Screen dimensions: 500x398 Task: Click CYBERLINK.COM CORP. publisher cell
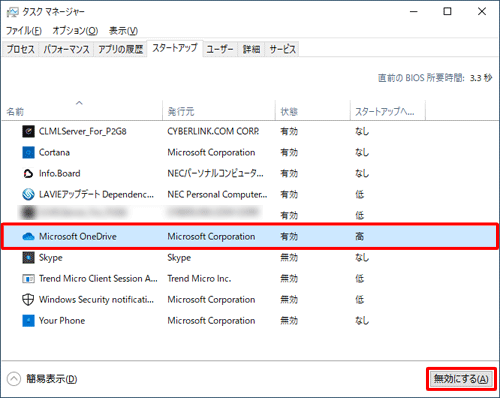213,131
